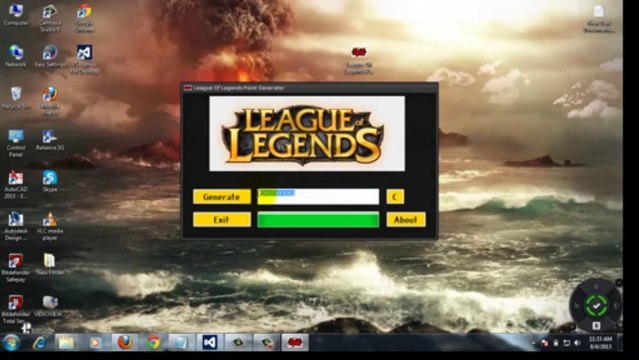Image resolution: width=639 pixels, height=360 pixels.
Task: Open Firefox from the taskbar
Action: [125, 343]
